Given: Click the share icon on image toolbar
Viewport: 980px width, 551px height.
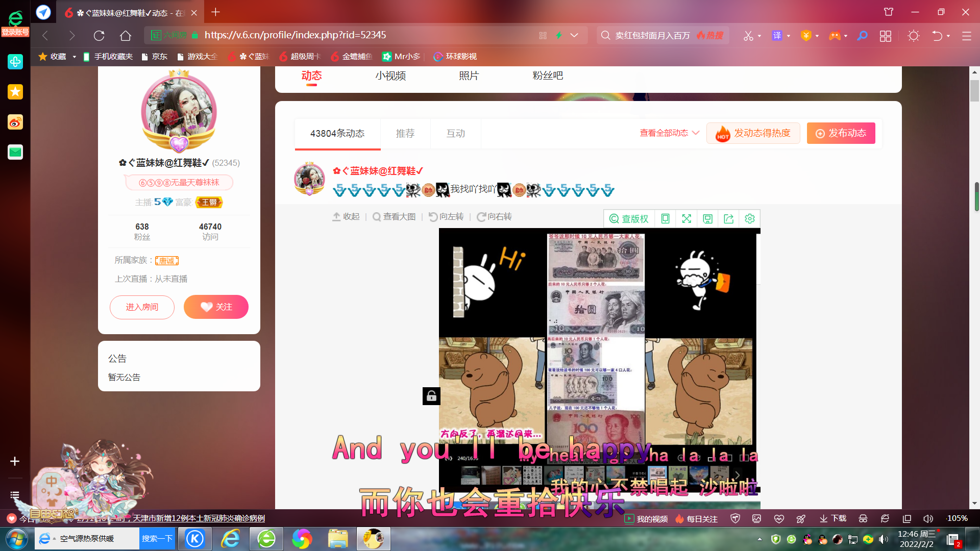Looking at the screenshot, I should tap(728, 219).
